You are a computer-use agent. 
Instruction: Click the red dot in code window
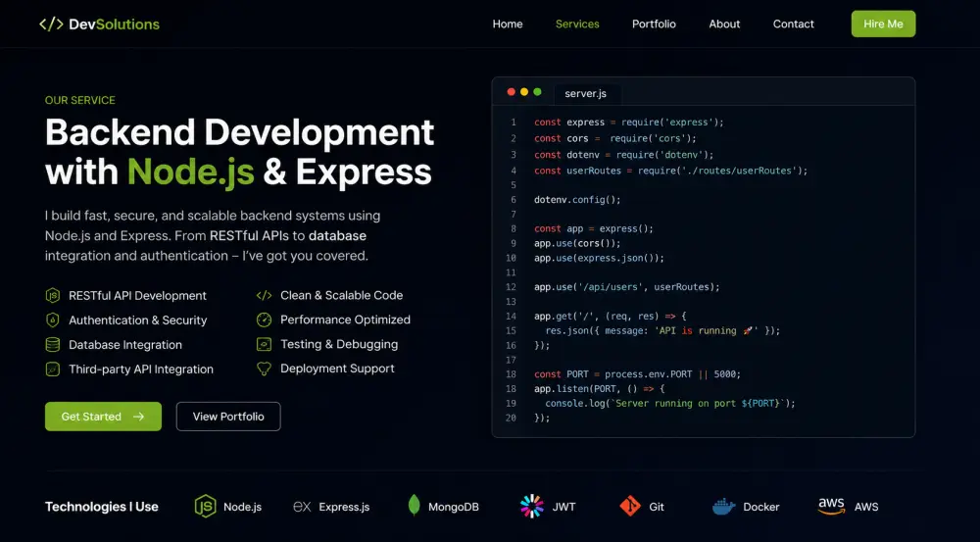[x=512, y=92]
